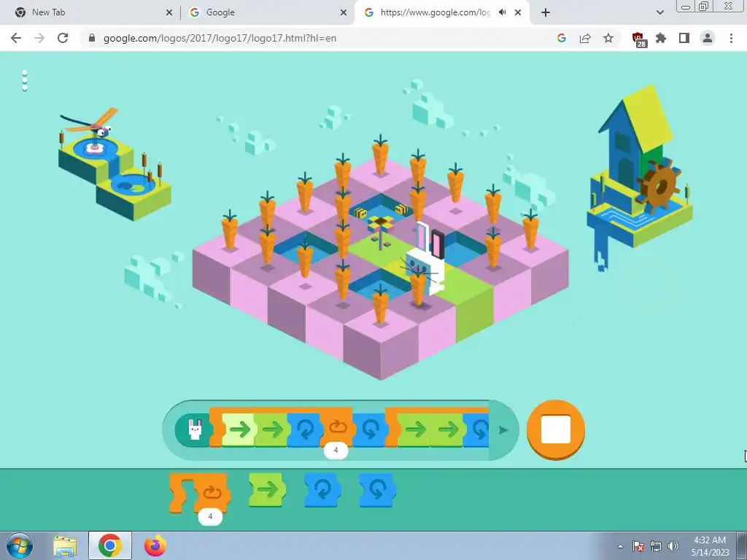Switch to the Google tab
The height and width of the screenshot is (560, 747).
[267, 12]
